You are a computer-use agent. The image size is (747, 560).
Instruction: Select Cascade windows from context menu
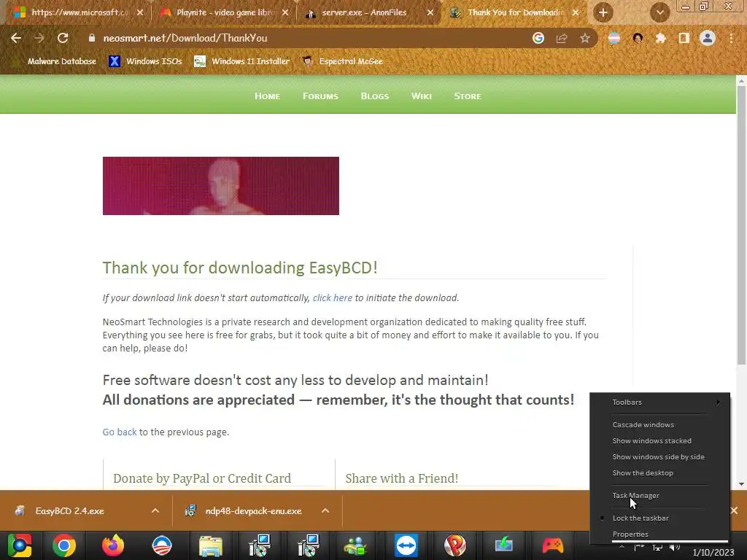tap(659, 425)
